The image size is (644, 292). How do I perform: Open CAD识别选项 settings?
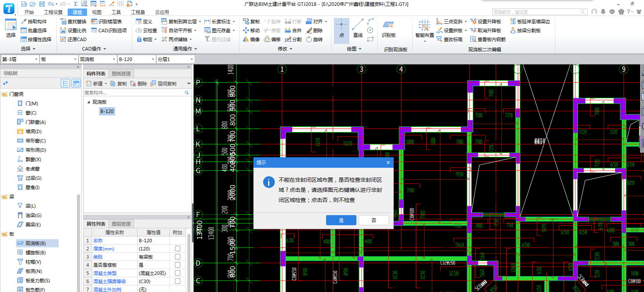(109, 30)
